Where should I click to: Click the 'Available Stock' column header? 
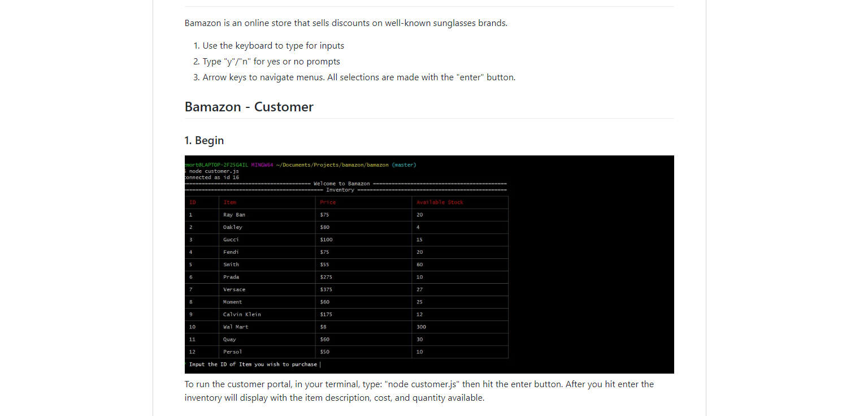(440, 202)
